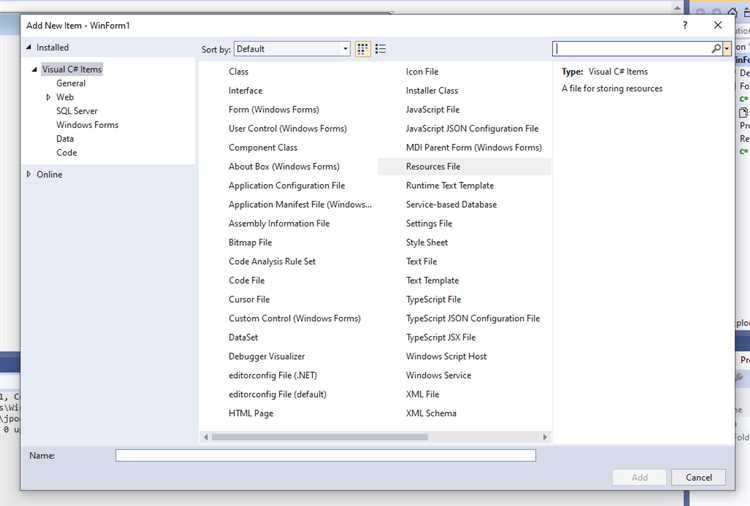Select About Box (Windows Forms) template
Viewport: 750px width, 506px height.
284,166
